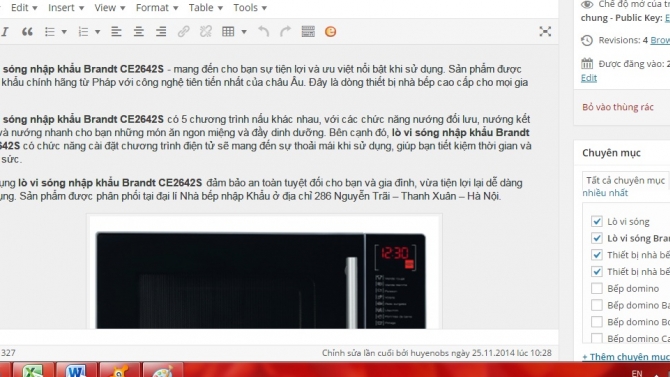The width and height of the screenshot is (670, 377).
Task: Check the Bếp domino Ca category
Action: pos(597,338)
